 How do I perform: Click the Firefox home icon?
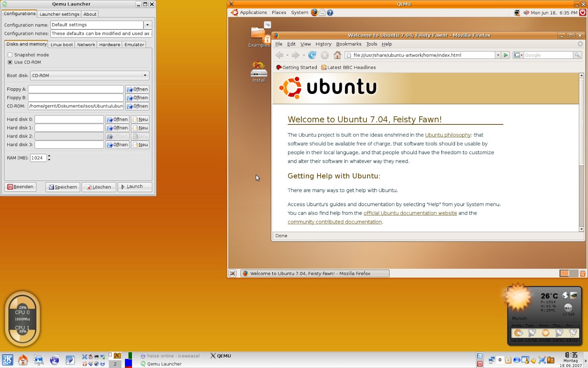(x=337, y=55)
